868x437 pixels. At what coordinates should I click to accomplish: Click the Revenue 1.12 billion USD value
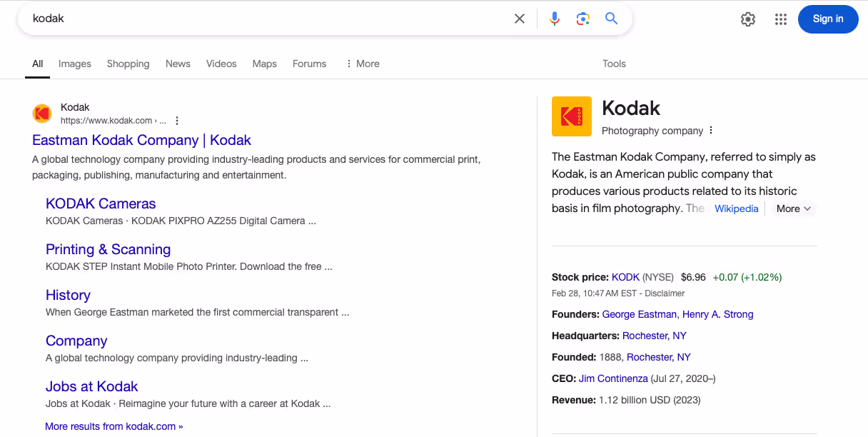point(650,400)
